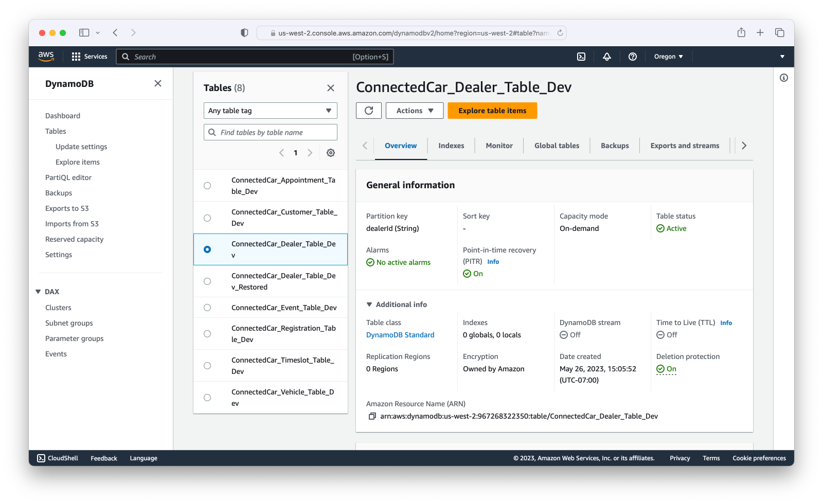Viewport: 823px width, 504px height.
Task: Open the info panel icon on the right edge
Action: click(784, 78)
